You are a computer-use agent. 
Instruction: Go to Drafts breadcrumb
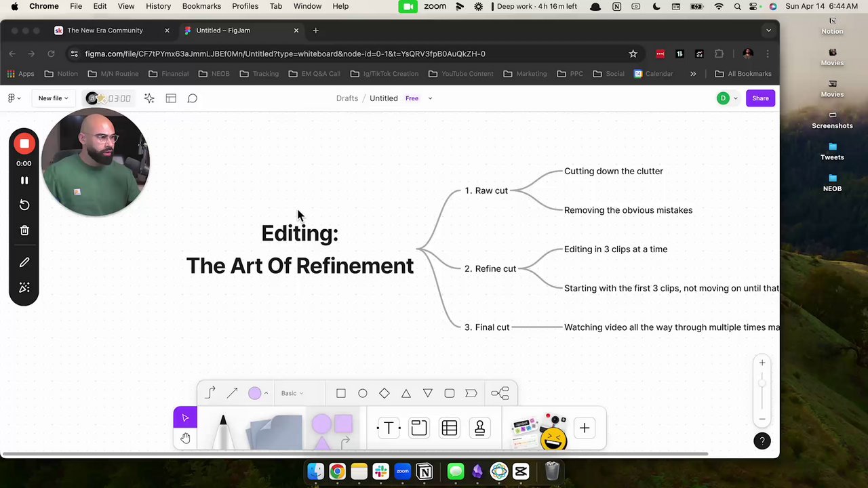(347, 98)
